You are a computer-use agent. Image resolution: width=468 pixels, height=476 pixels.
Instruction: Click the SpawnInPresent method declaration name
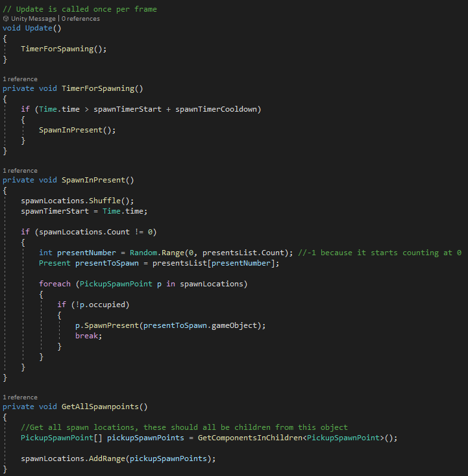(x=93, y=181)
